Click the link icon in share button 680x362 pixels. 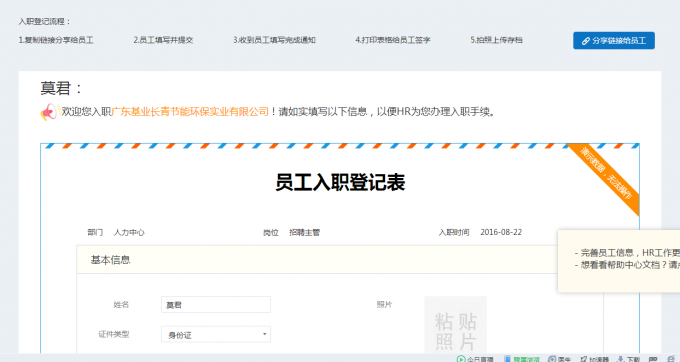(586, 41)
